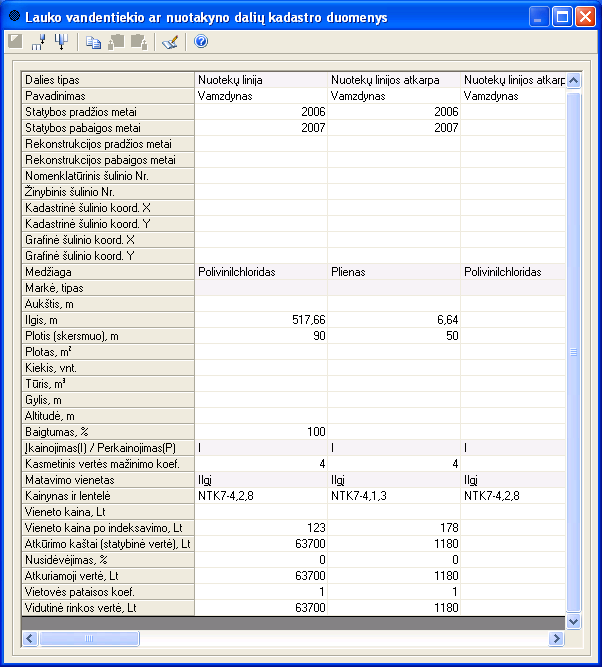Select the 'Kainynas ir lentelė' row header
602x667 pixels.
108,496
